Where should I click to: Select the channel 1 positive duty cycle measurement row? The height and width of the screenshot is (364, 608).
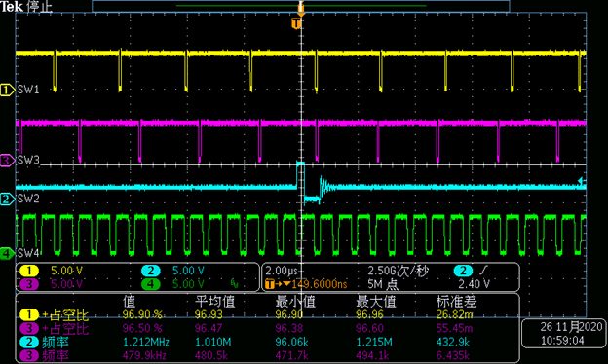268,314
